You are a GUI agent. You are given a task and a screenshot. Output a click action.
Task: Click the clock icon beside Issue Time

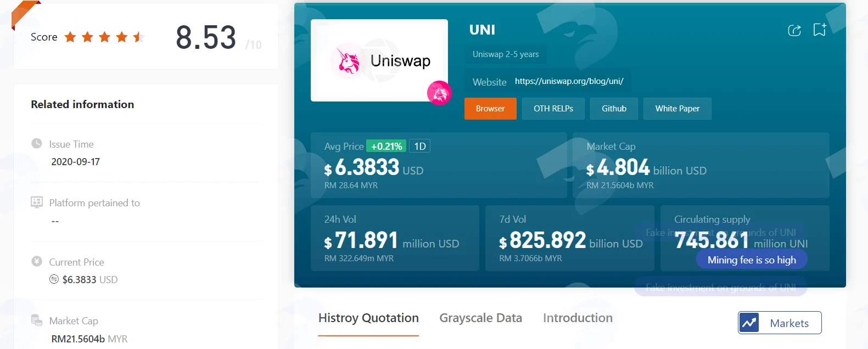tap(37, 143)
